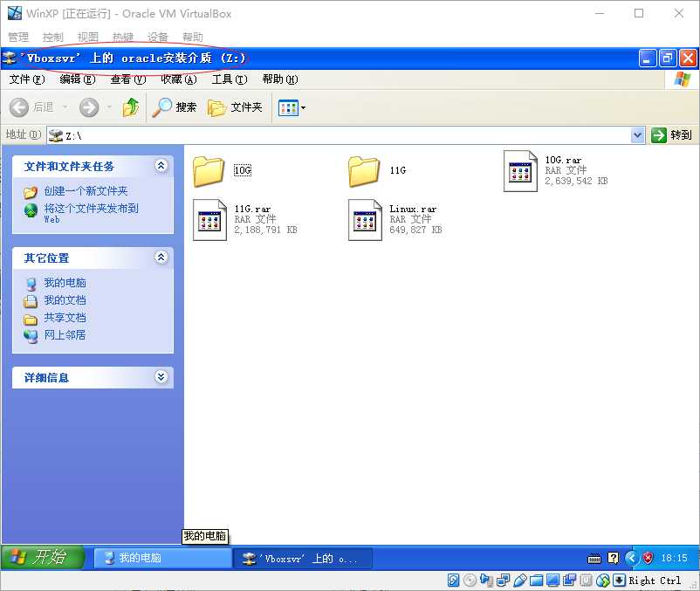700x591 pixels.
Task: Click the Views grid icon
Action: [x=288, y=107]
